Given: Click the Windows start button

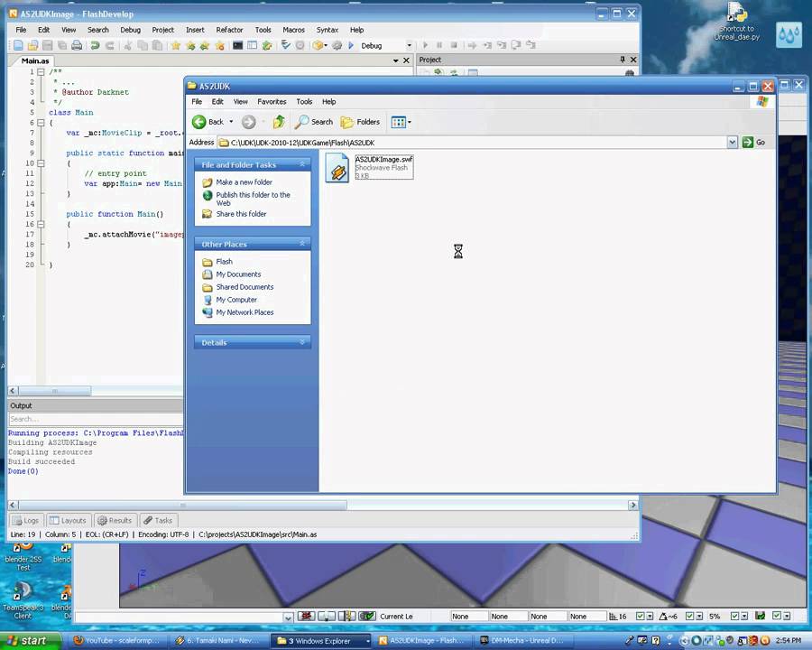Looking at the screenshot, I should pos(29,641).
